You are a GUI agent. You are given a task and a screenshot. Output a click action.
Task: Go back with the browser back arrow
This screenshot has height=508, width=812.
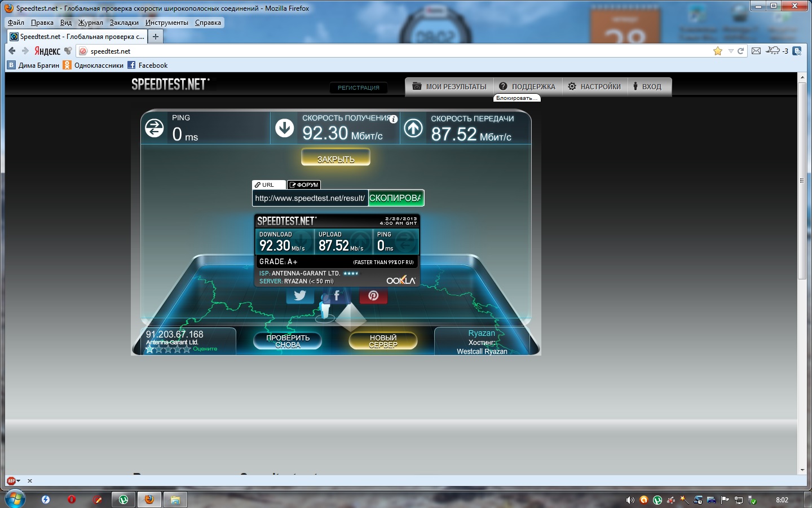point(12,51)
